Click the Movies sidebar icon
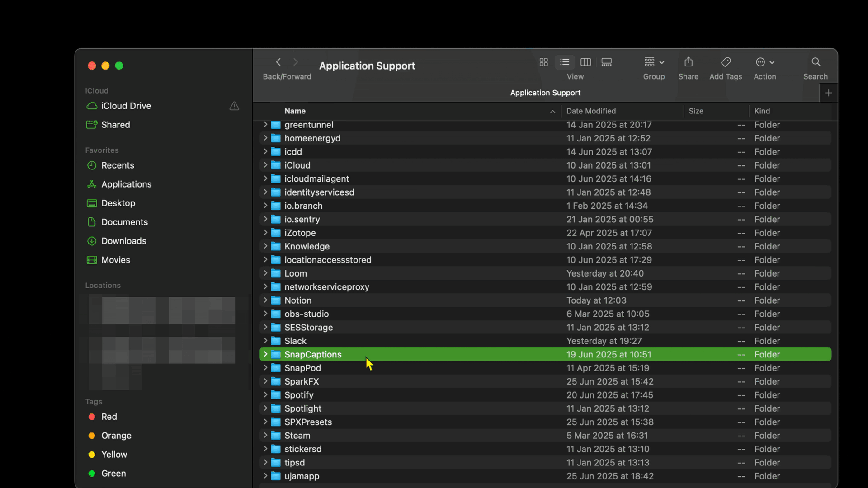Viewport: 868px width, 488px height. [x=92, y=260]
